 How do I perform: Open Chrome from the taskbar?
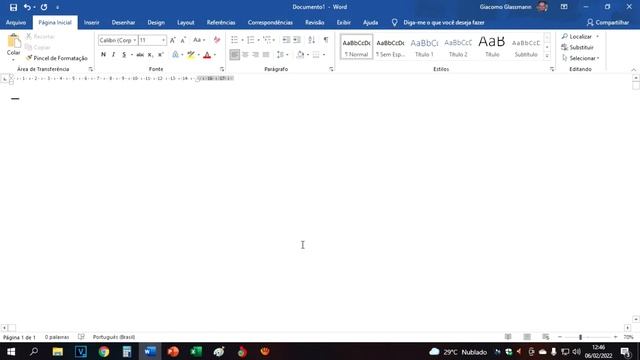tap(104, 351)
